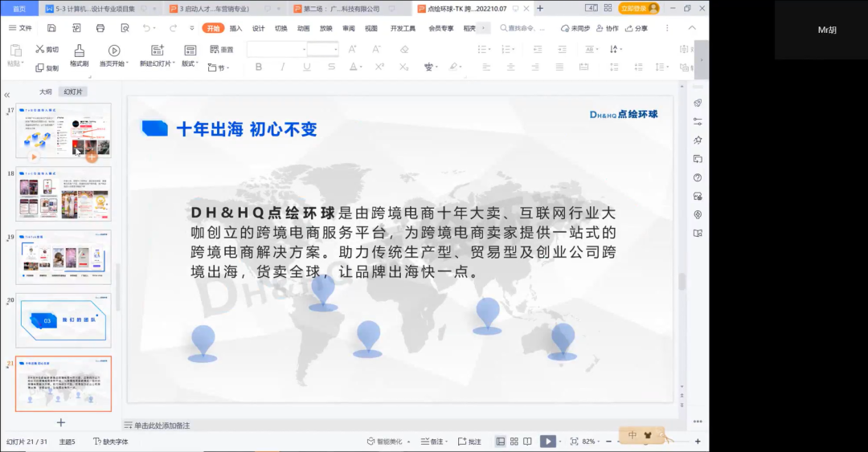Click the Redo arrow icon
This screenshot has width=868, height=452.
click(173, 27)
